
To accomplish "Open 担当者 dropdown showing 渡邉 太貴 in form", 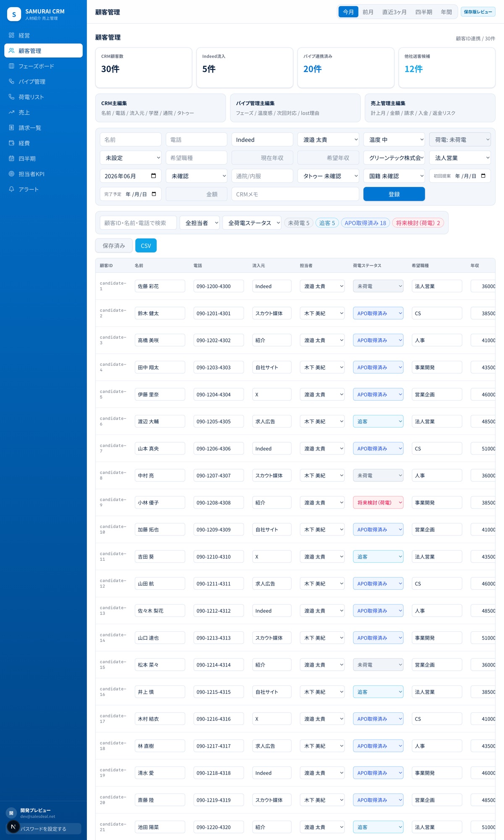I will 328,139.
